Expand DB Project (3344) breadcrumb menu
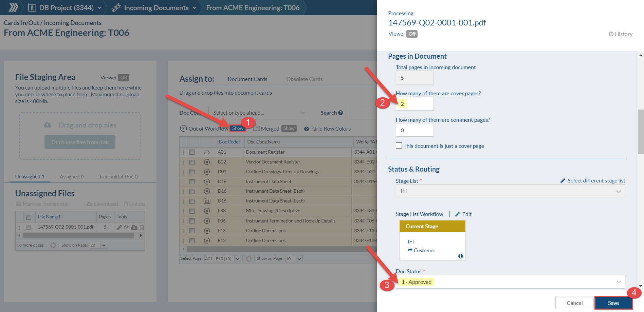Image resolution: width=644 pixels, height=312 pixels. (x=99, y=8)
